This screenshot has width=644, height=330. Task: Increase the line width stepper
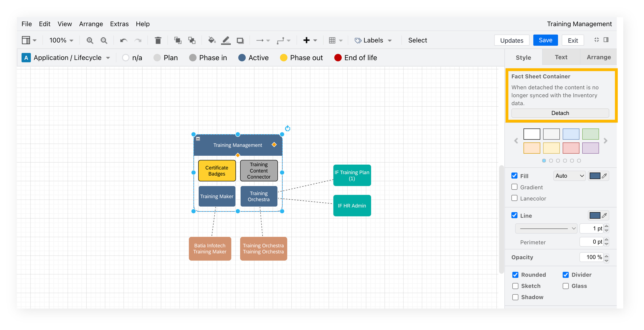pos(606,226)
